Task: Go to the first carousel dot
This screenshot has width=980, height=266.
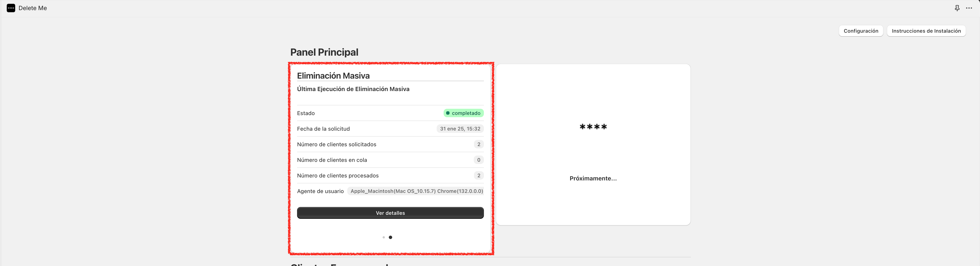Action: pyautogui.click(x=384, y=237)
